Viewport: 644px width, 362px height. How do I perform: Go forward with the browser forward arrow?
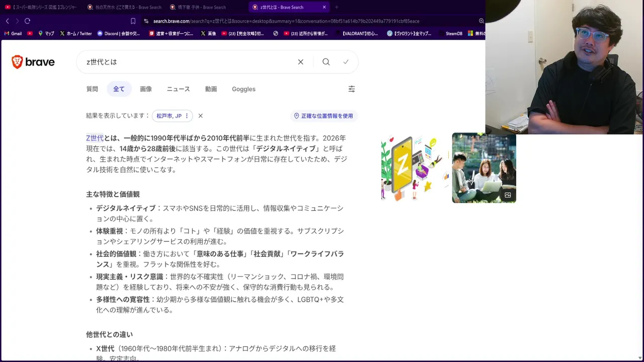[x=17, y=21]
